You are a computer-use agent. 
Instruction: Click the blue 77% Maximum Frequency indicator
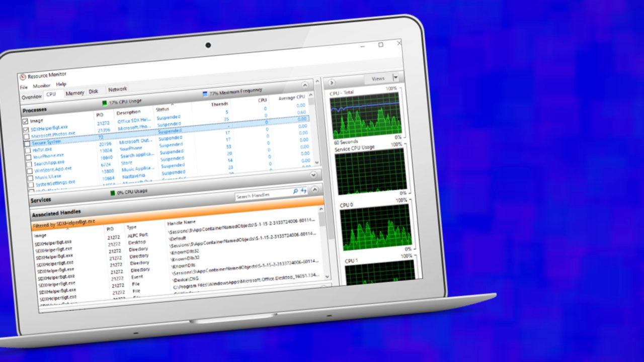point(205,94)
